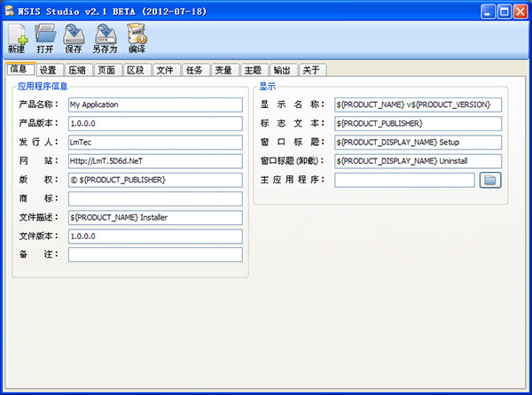Viewport: 532px width, 395px height.
Task: Click the 主应用程序 label
Action: click(292, 180)
